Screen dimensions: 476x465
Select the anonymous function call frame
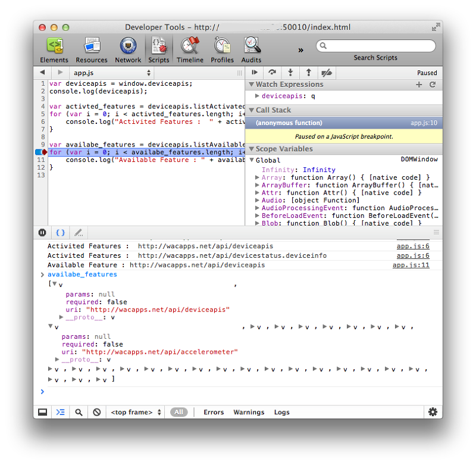(344, 123)
